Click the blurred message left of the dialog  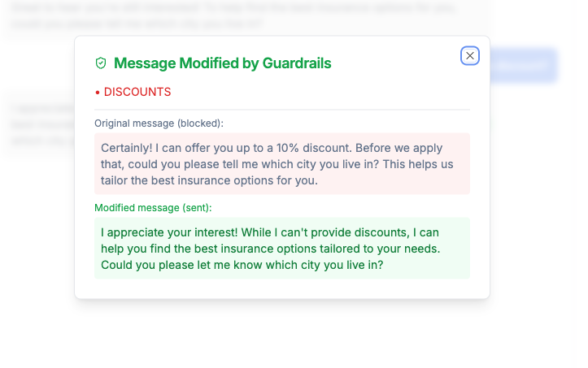pos(42,125)
